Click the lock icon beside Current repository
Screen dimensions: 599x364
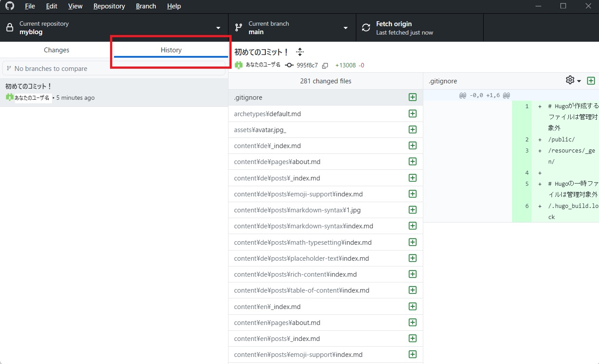pyautogui.click(x=9, y=28)
